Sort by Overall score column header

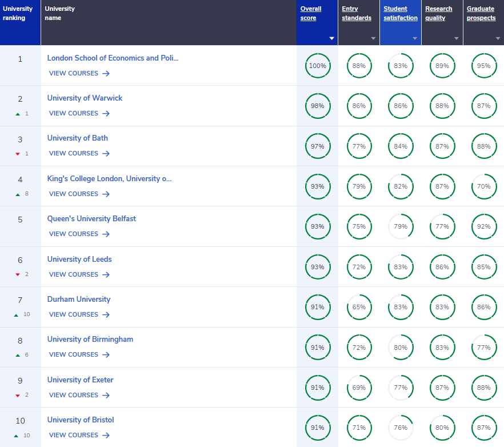pos(311,13)
